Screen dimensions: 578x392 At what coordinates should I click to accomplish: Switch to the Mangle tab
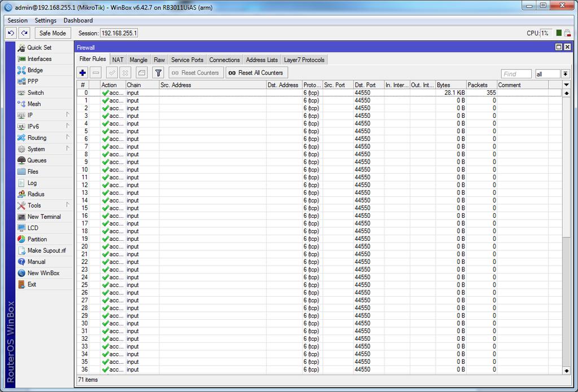139,60
